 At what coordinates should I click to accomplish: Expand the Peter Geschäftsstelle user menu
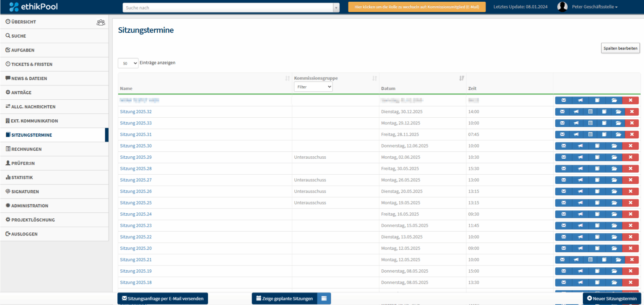coord(595,7)
